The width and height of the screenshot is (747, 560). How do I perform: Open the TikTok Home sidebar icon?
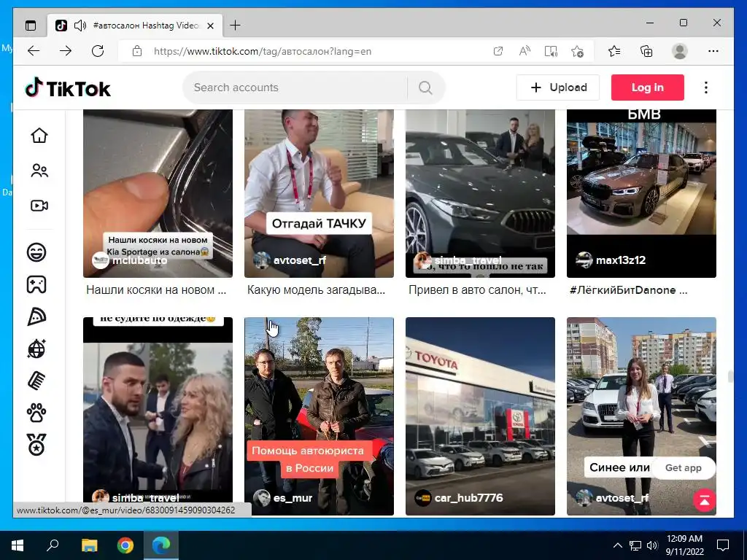point(39,135)
